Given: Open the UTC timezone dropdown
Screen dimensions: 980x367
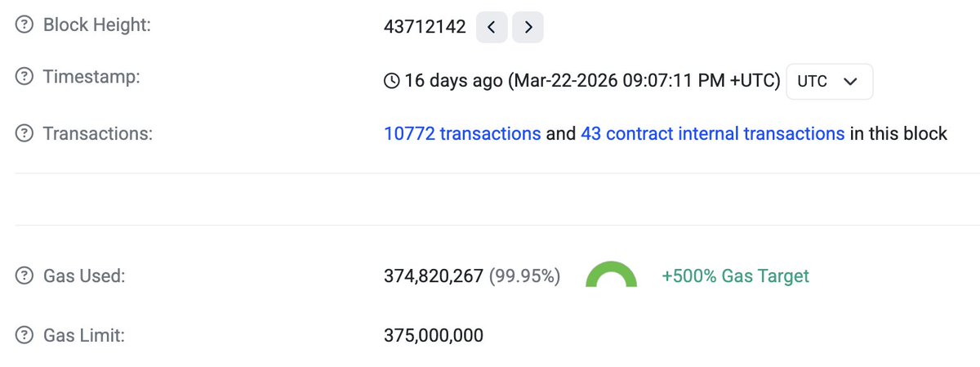Looking at the screenshot, I should (x=829, y=82).
